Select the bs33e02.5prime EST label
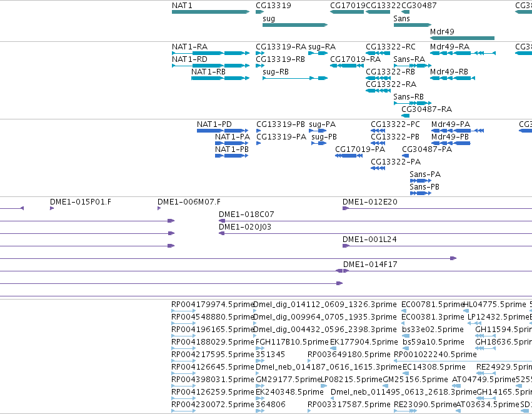Image resolution: width=532 pixels, height=414 pixels. coord(433,330)
